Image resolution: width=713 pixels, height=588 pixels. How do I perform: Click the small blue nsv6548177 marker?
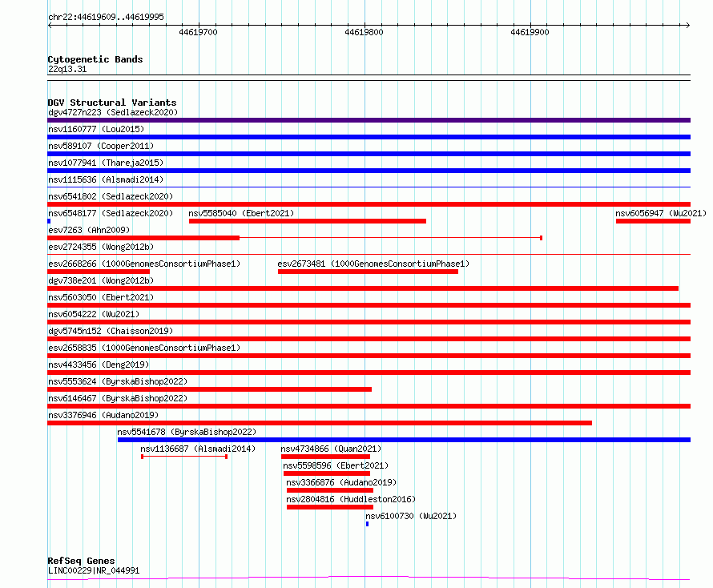pyautogui.click(x=49, y=221)
